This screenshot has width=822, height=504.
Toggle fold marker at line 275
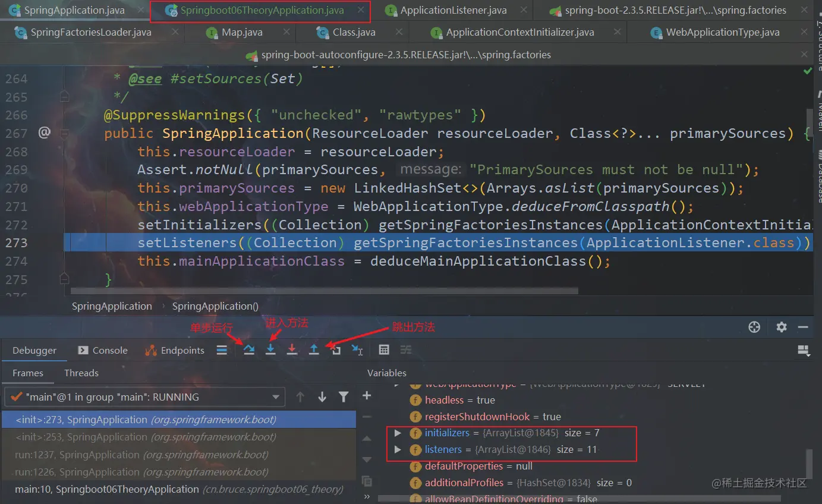click(64, 279)
